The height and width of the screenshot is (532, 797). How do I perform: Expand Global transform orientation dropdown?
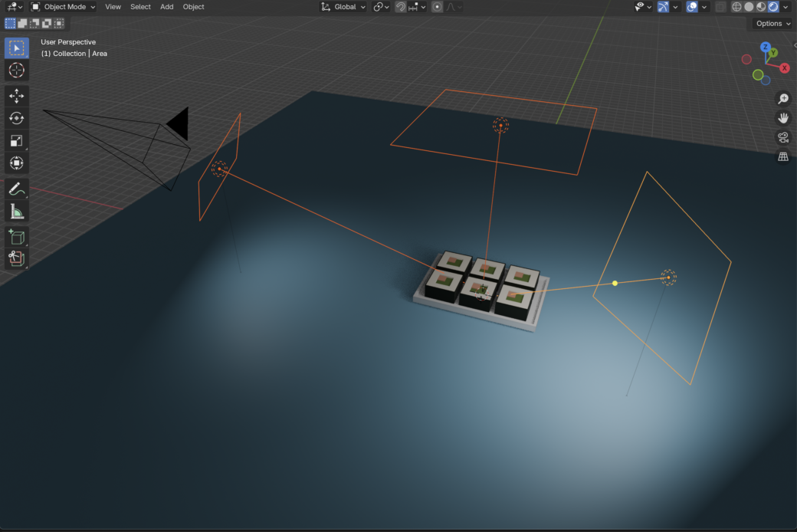tap(344, 7)
